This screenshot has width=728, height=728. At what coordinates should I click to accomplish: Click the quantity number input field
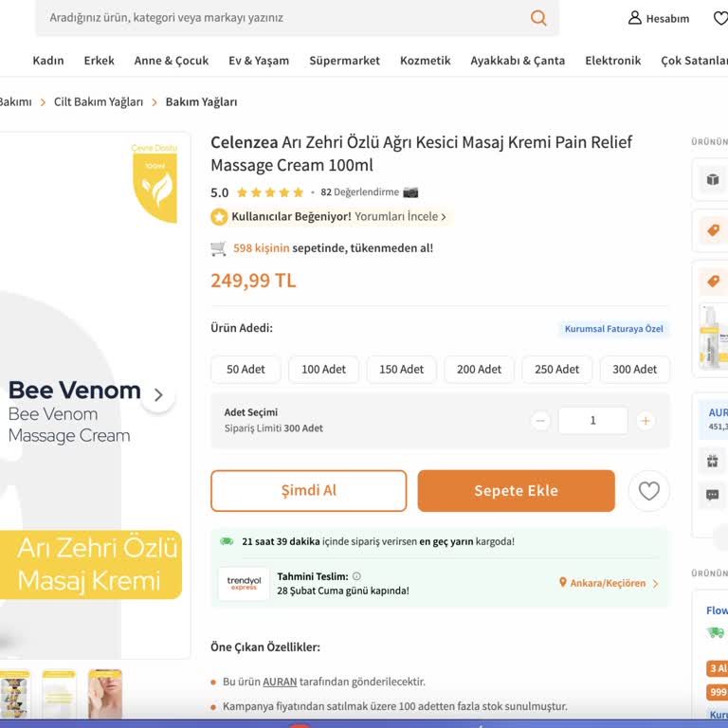[592, 421]
